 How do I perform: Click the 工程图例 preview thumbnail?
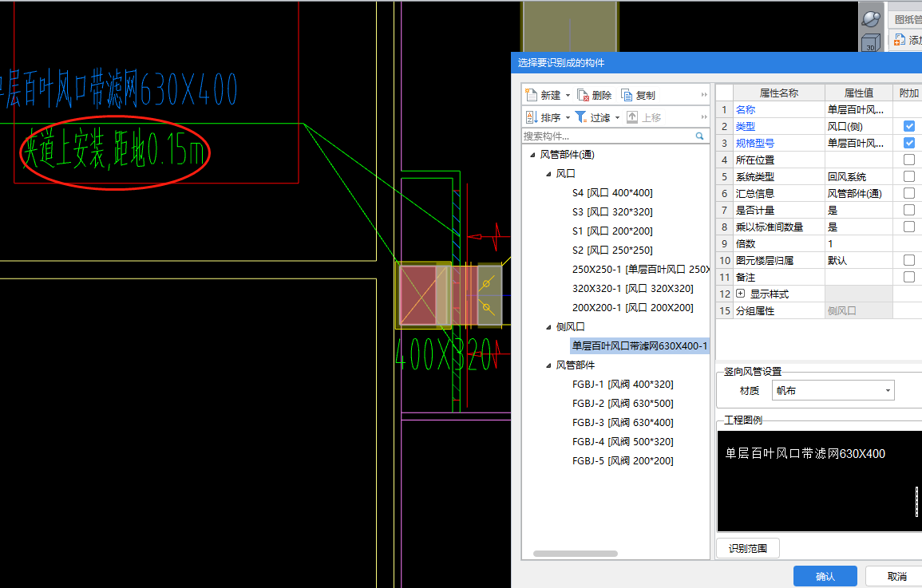[820, 481]
